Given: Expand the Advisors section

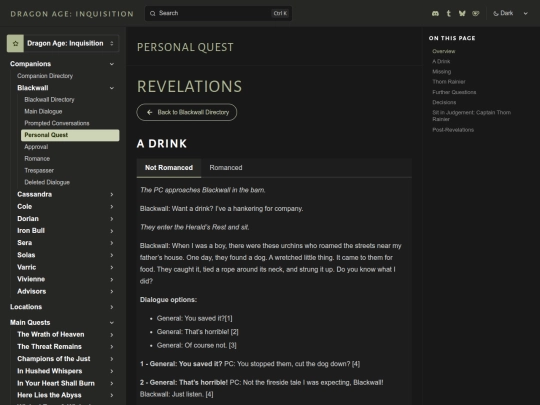Looking at the screenshot, I should (112, 291).
